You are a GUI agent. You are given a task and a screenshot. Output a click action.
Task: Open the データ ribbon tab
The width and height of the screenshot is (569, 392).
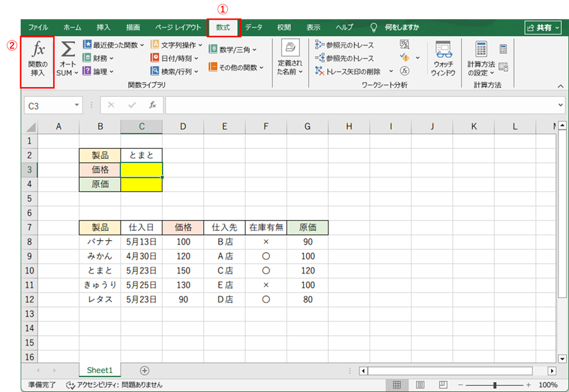[253, 27]
